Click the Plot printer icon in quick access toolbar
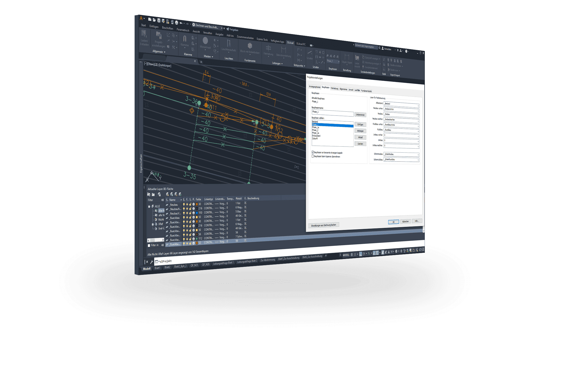 (x=176, y=23)
